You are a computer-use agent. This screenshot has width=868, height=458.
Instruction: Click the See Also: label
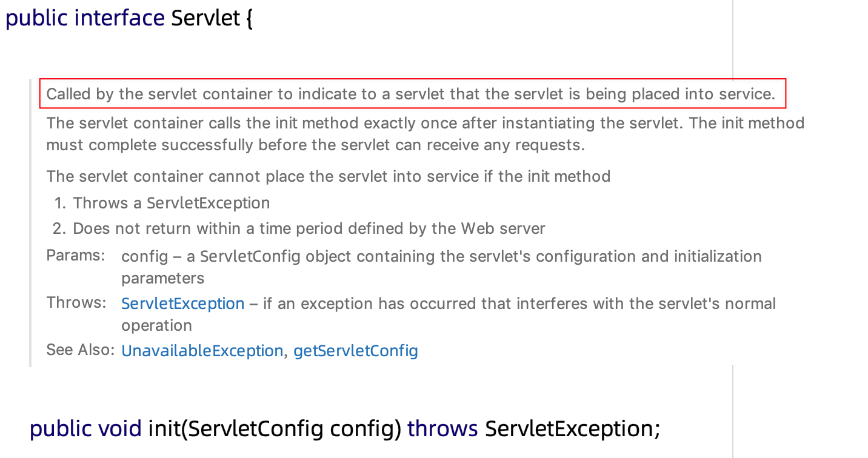[x=80, y=350]
